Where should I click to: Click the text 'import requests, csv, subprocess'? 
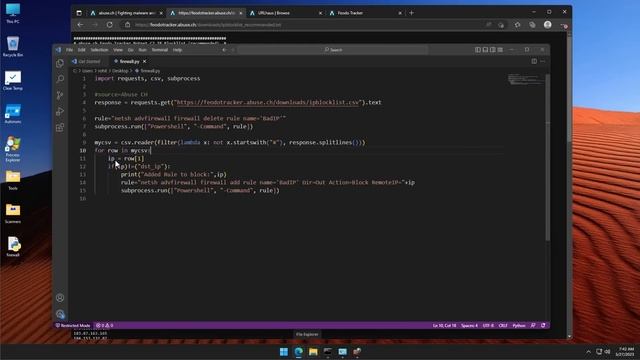click(x=147, y=78)
